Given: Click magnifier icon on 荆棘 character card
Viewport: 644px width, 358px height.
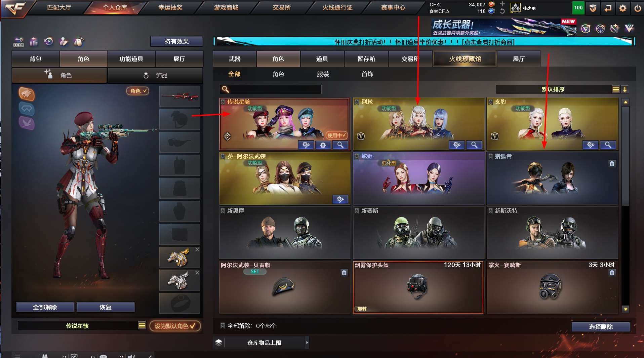Looking at the screenshot, I should (474, 145).
